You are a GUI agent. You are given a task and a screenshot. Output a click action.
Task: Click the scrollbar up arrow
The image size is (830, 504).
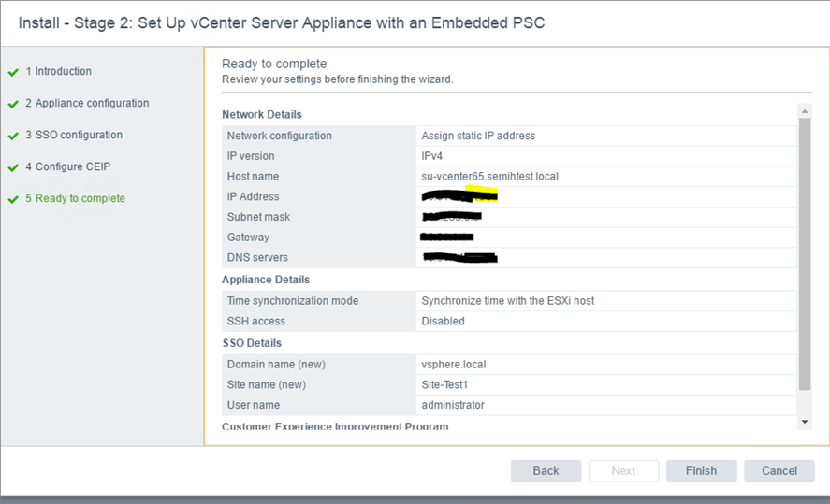coord(805,111)
